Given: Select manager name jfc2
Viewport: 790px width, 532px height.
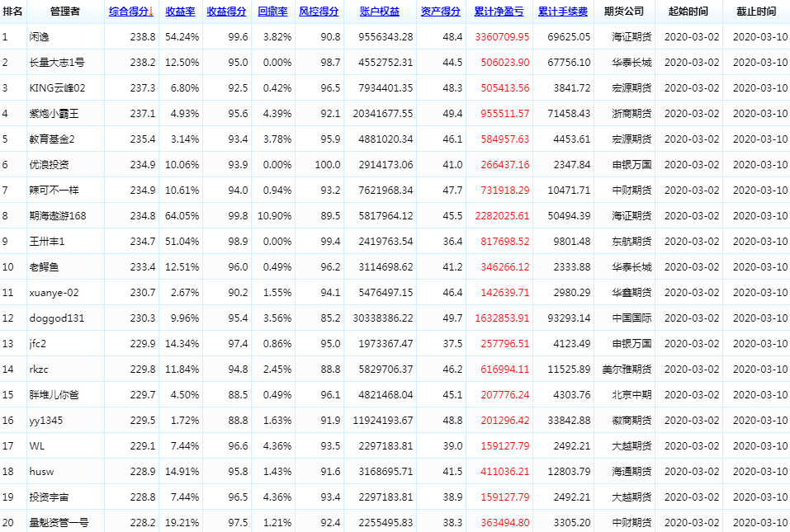Looking at the screenshot, I should pos(38,344).
